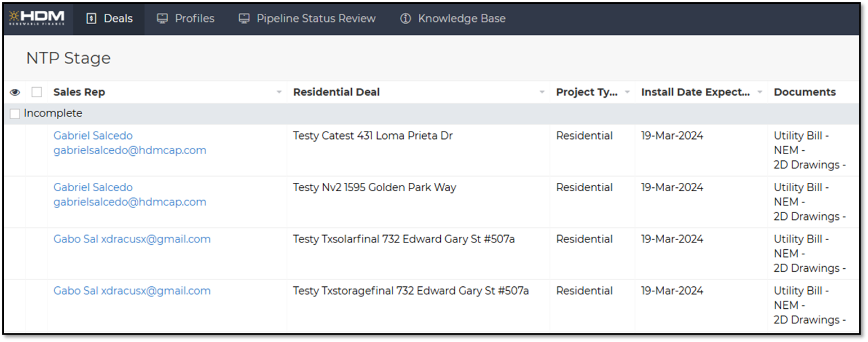This screenshot has width=868, height=342.
Task: Open the Project Type column dropdown arrow
Action: click(627, 92)
